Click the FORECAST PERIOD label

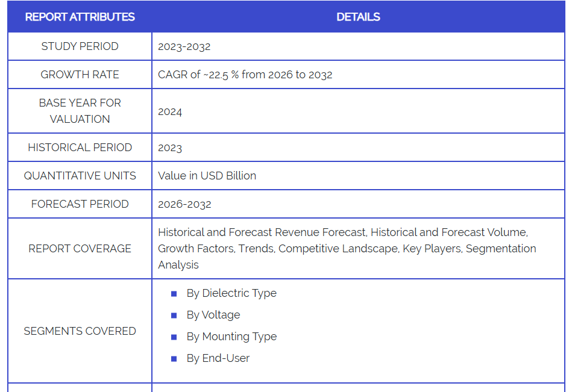coord(80,204)
